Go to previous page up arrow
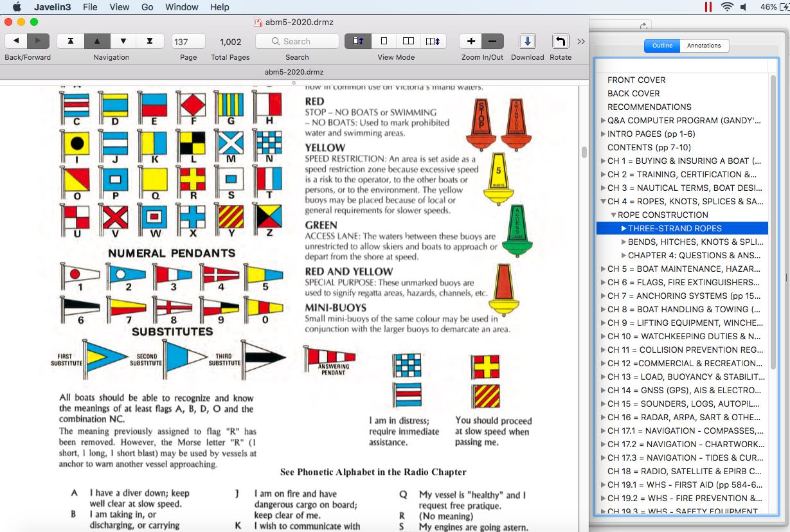Screen dimensions: 790x532 (96, 41)
